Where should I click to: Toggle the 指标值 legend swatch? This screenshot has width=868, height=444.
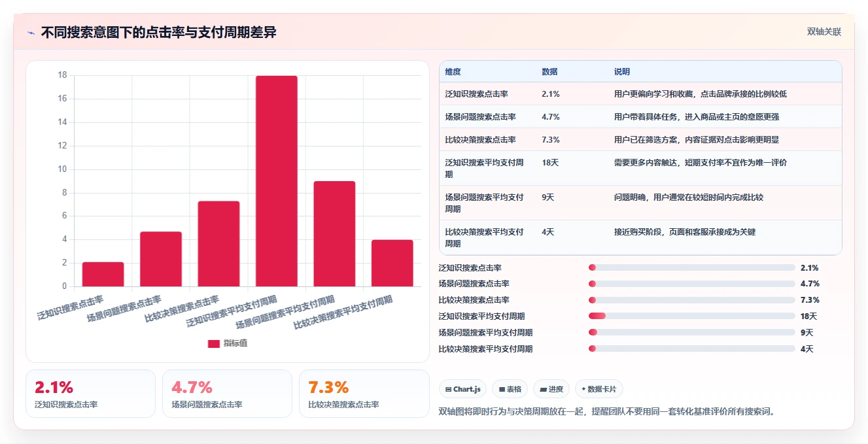214,343
